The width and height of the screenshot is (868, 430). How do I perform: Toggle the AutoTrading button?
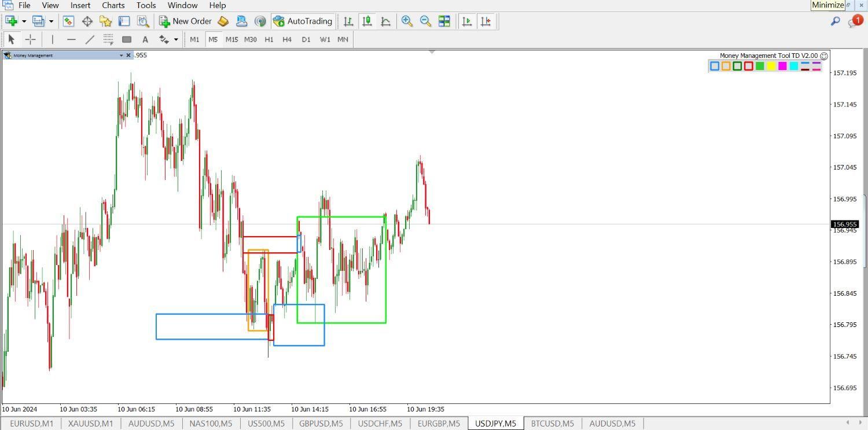[x=303, y=21]
